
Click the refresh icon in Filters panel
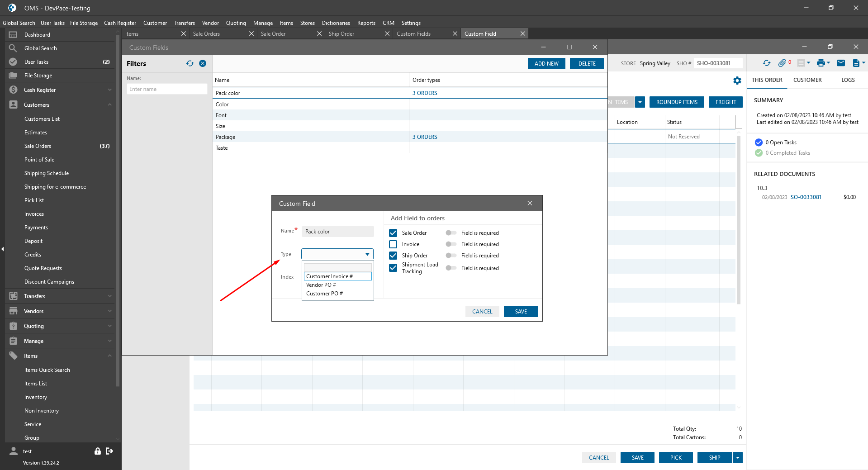coord(190,64)
